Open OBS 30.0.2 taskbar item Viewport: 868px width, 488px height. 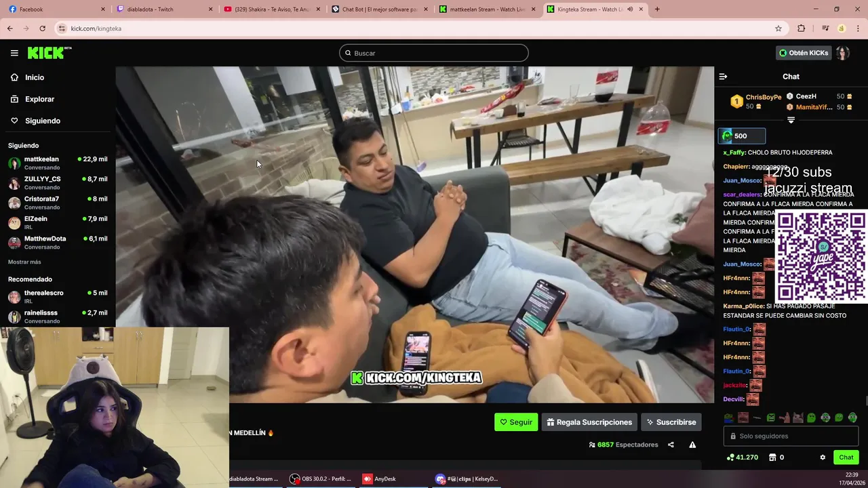(x=321, y=479)
